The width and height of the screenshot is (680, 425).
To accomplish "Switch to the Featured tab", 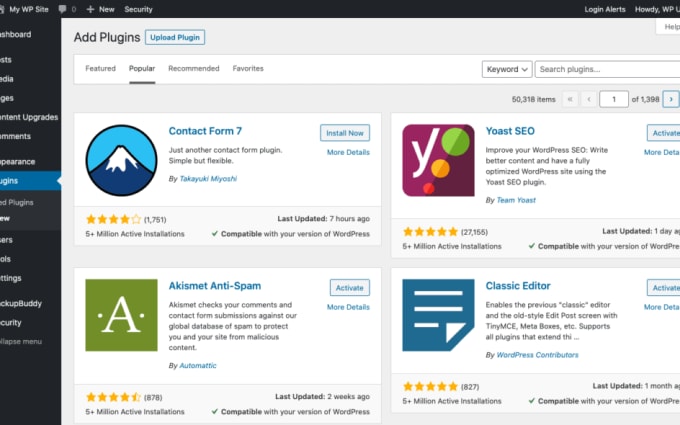I will point(101,69).
